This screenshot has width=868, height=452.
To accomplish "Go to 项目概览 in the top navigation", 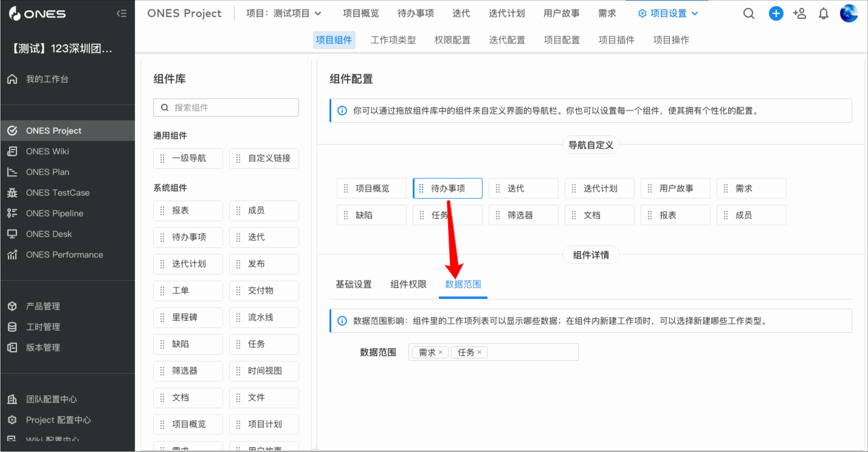I will click(x=361, y=13).
